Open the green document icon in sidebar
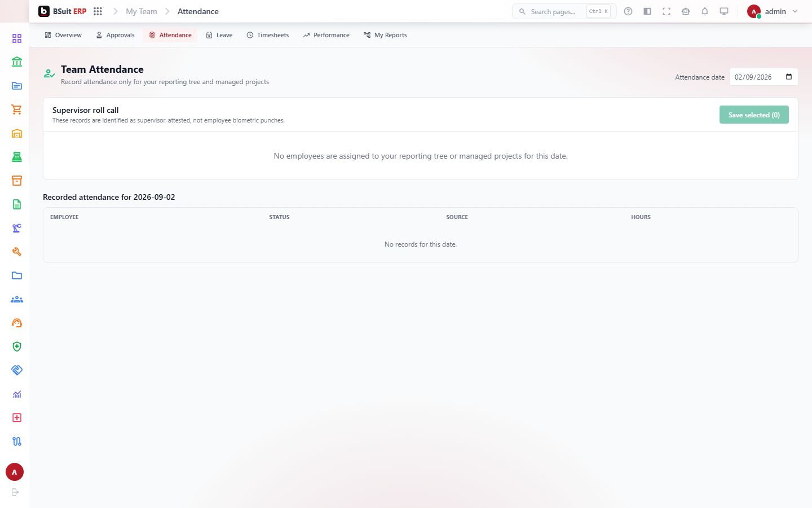The image size is (812, 508). point(17,204)
